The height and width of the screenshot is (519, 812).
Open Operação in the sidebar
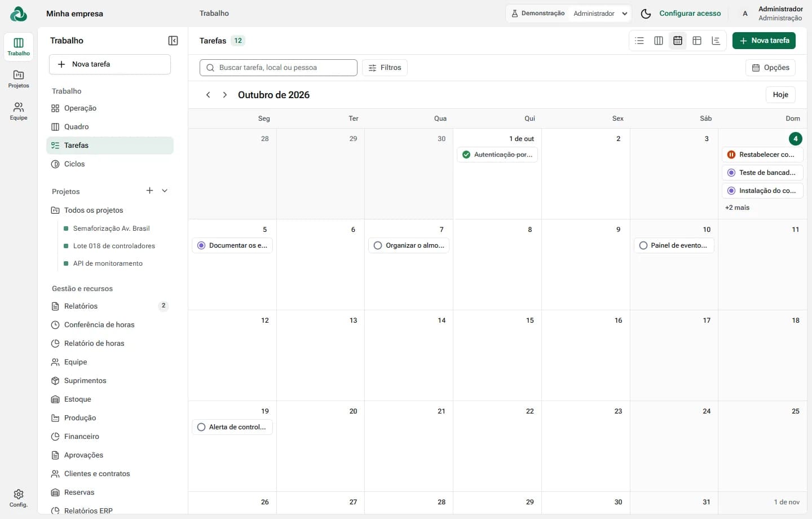[110, 108]
